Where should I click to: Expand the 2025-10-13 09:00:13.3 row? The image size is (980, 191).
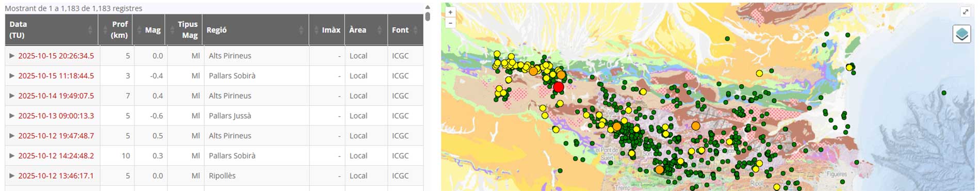[12, 116]
